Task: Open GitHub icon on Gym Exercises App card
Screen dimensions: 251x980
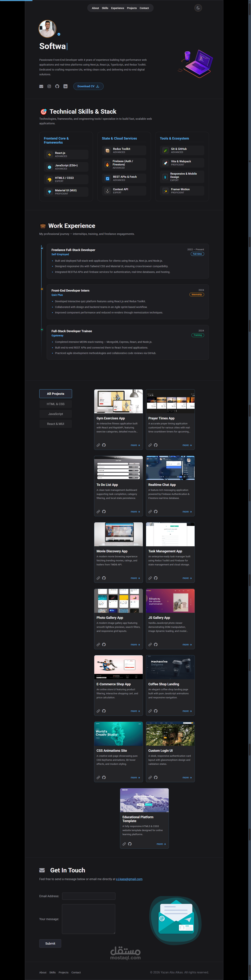Action: 104,445
